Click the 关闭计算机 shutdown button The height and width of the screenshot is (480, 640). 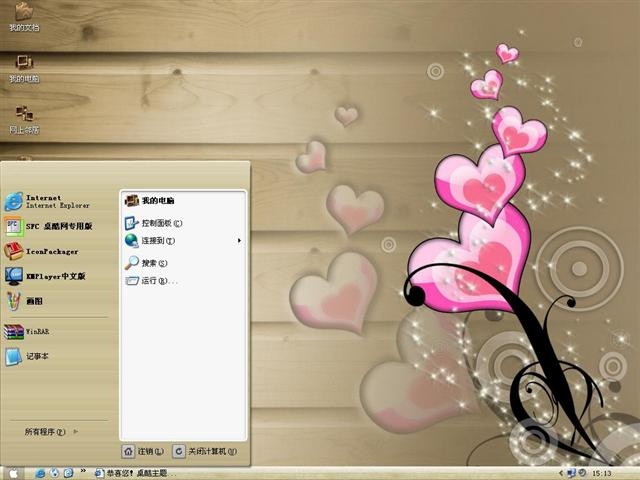click(x=205, y=451)
